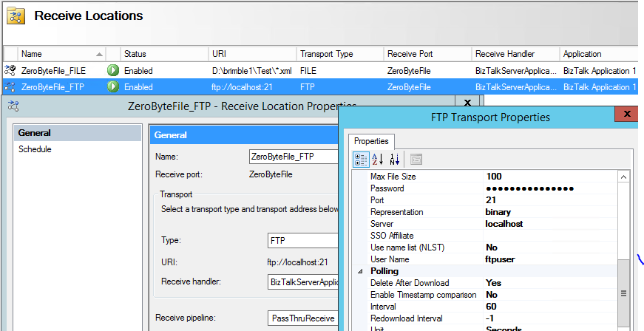644x331 pixels.
Task: Sort list by the Receive Port column
Action: point(428,54)
